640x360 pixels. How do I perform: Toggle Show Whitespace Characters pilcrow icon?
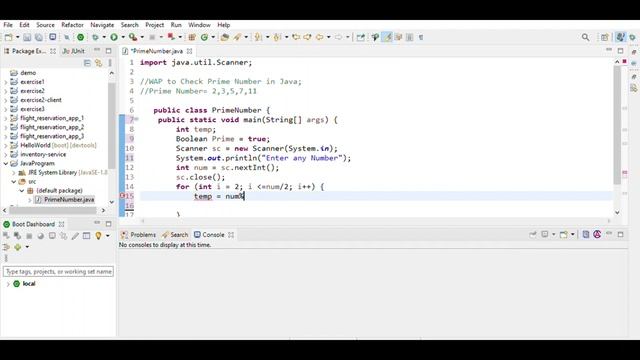(x=421, y=37)
